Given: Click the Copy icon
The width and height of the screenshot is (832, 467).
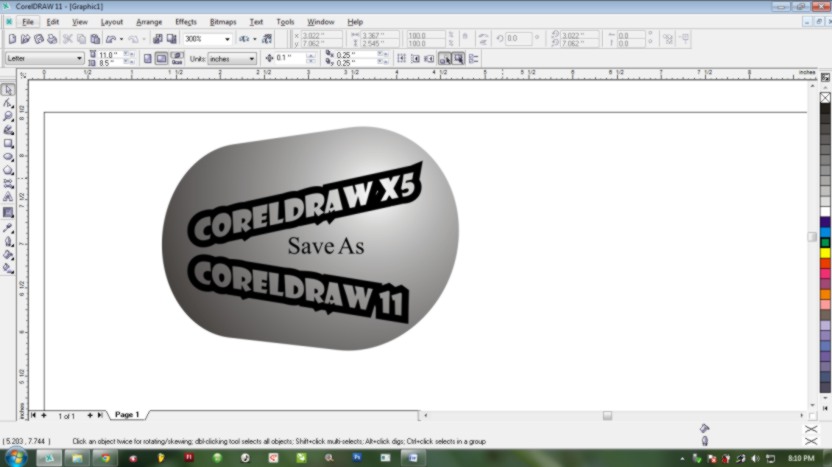Looking at the screenshot, I should click(x=81, y=39).
